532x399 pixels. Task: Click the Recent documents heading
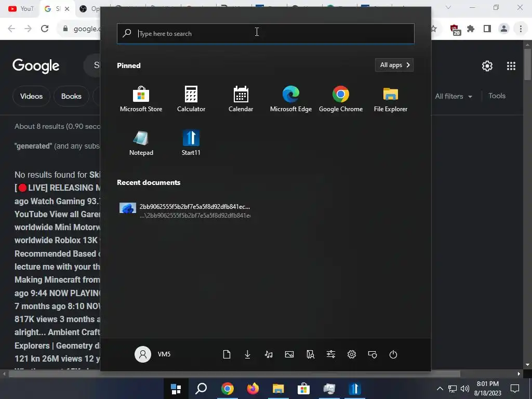point(149,182)
